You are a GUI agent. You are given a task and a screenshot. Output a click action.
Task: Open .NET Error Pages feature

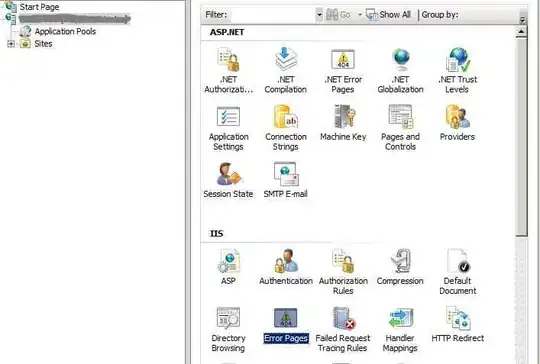click(x=343, y=70)
